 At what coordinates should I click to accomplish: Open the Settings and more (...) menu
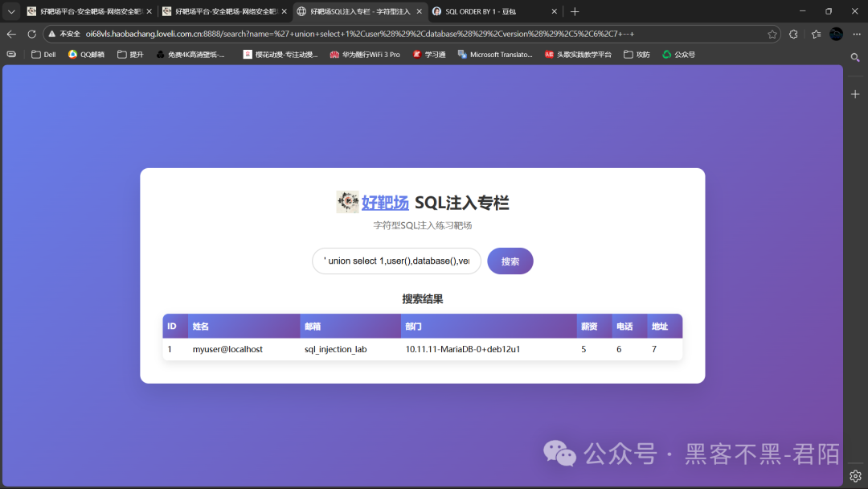855,35
